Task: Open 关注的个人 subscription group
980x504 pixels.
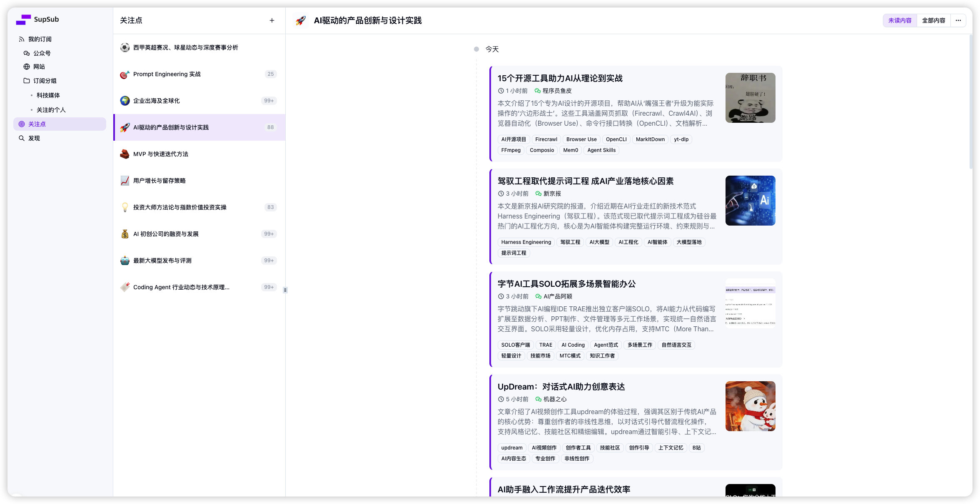Action: (51, 110)
